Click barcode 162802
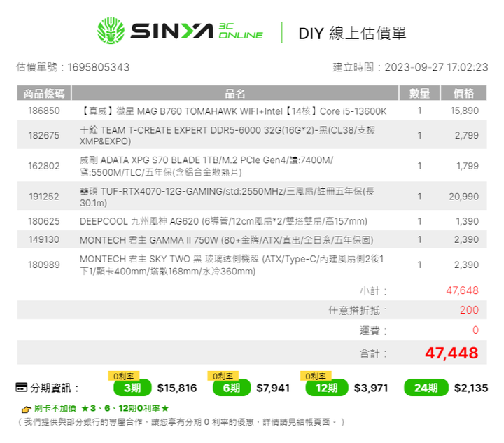The height and width of the screenshot is (443, 504). [x=44, y=166]
